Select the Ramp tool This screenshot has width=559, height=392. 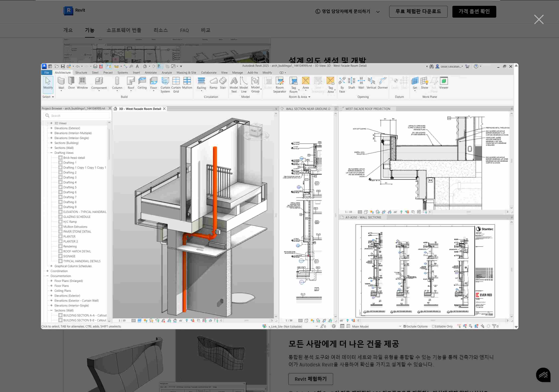[x=213, y=83]
